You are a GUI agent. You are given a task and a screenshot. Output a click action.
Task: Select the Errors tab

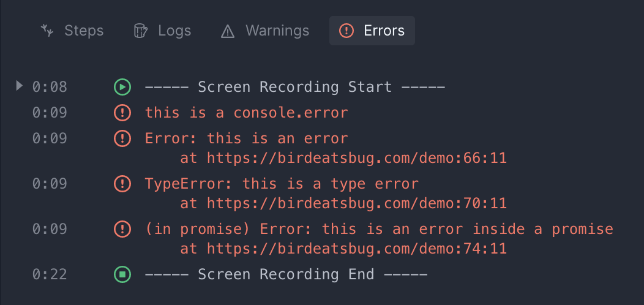pos(372,31)
